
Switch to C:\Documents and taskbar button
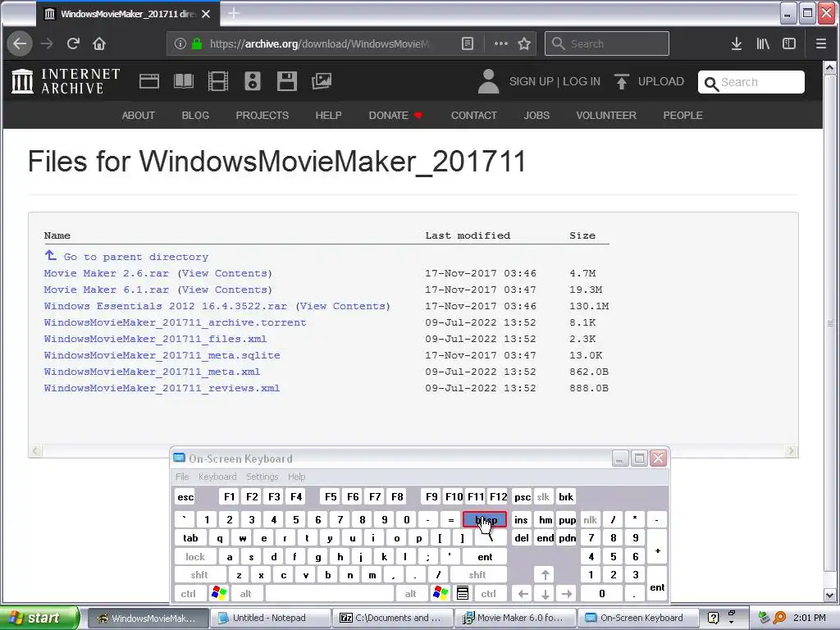click(x=391, y=618)
